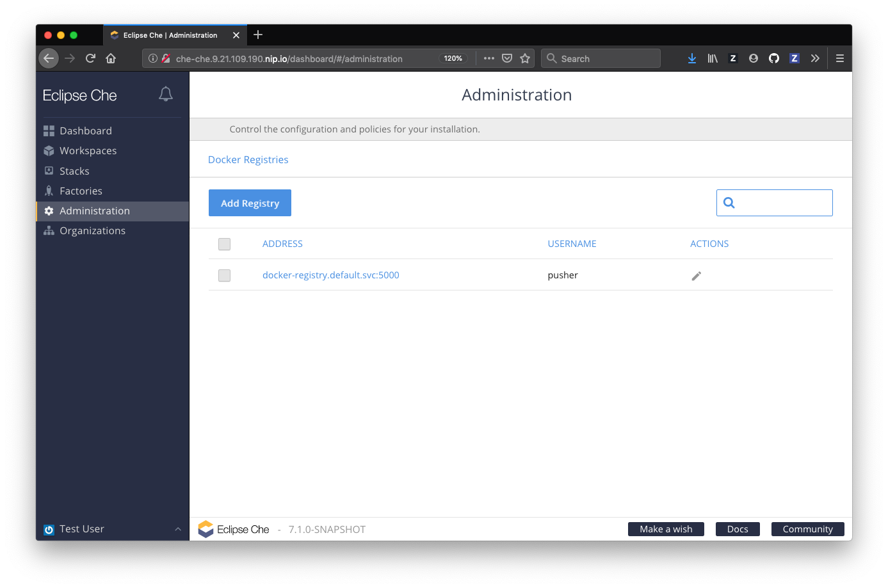Expand the Test User menu chevron
888x588 pixels.
coord(178,529)
